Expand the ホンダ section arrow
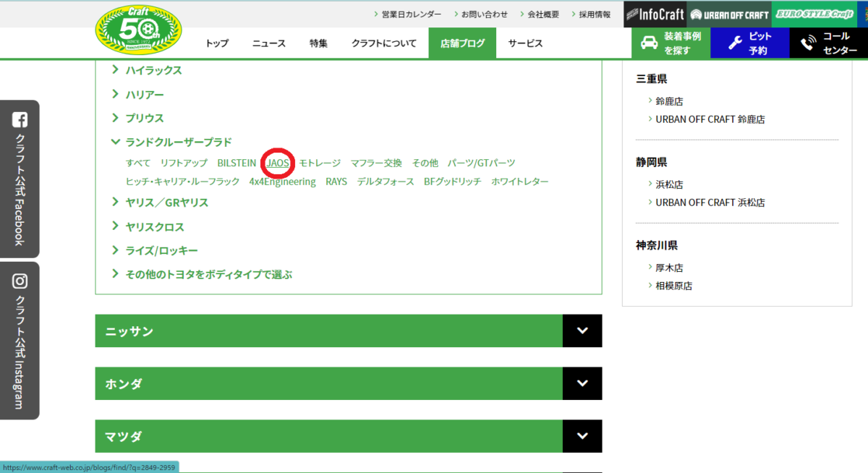 tap(582, 383)
